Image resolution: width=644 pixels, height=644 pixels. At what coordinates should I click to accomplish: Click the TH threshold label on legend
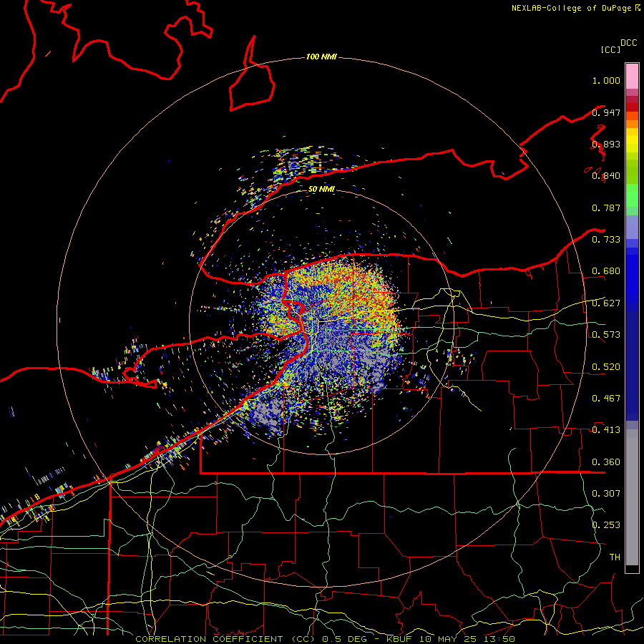(615, 557)
